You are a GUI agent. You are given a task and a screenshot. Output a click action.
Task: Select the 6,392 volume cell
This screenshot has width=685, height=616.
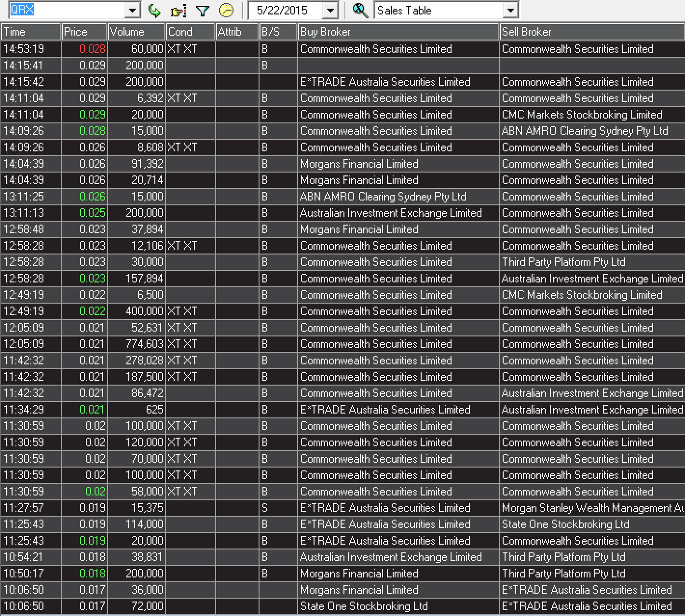point(136,98)
